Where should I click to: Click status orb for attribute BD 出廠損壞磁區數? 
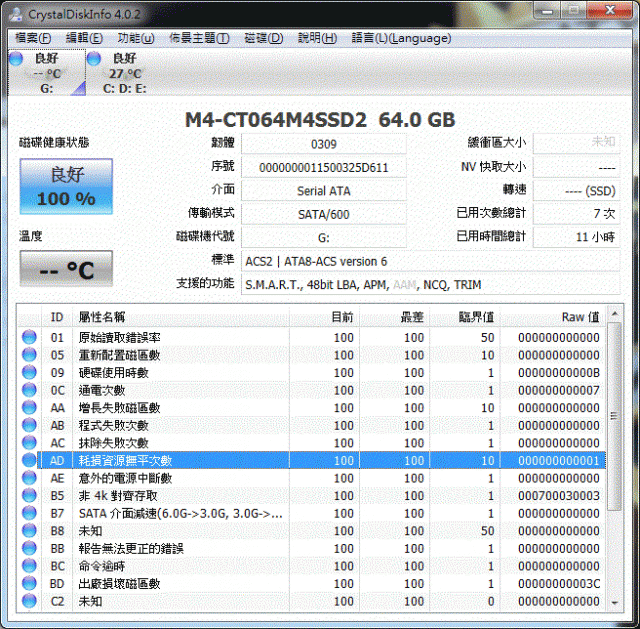(29, 583)
